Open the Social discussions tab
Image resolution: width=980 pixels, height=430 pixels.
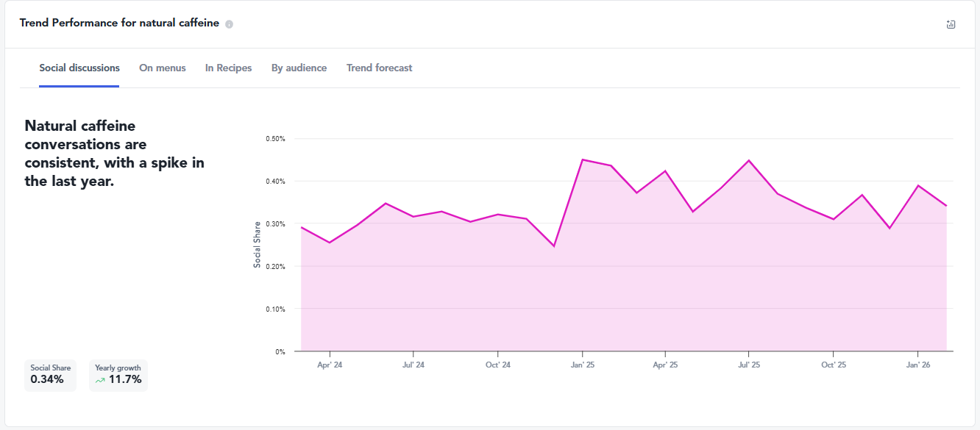[x=79, y=68]
